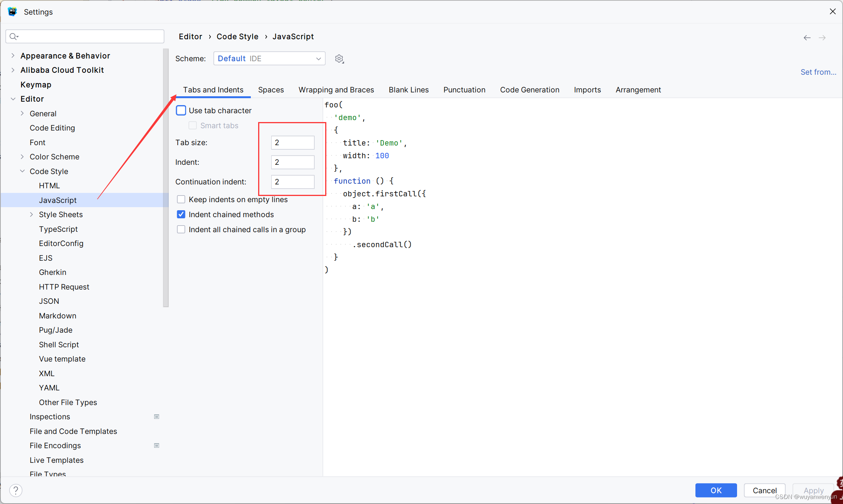Image resolution: width=843 pixels, height=504 pixels.
Task: Uncheck Indent chained methods
Action: (181, 214)
